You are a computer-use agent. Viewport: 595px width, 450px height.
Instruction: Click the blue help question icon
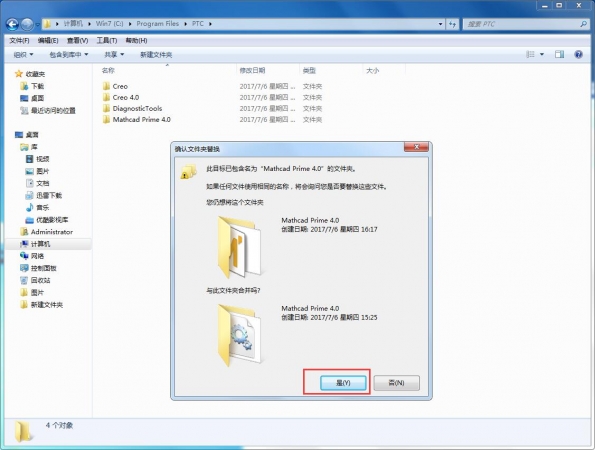[578, 54]
